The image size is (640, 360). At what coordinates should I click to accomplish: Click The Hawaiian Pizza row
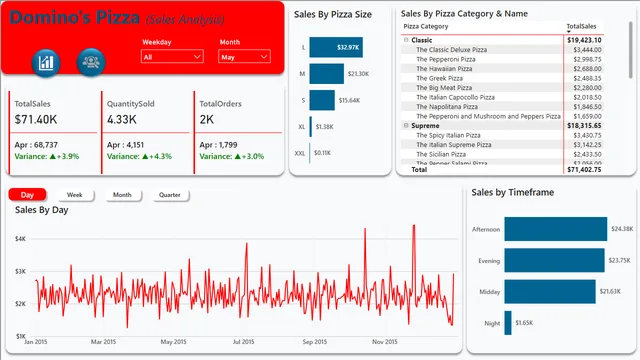coord(502,69)
